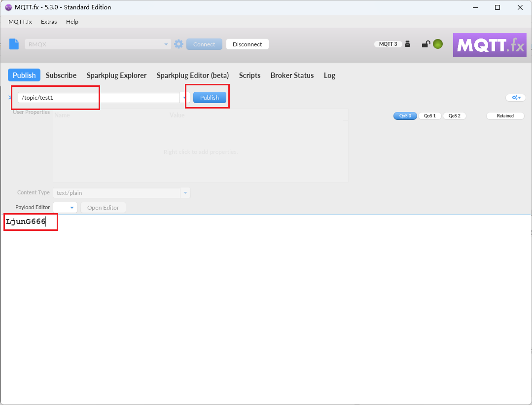Expand the RMQX connection profile dropdown

tap(166, 44)
